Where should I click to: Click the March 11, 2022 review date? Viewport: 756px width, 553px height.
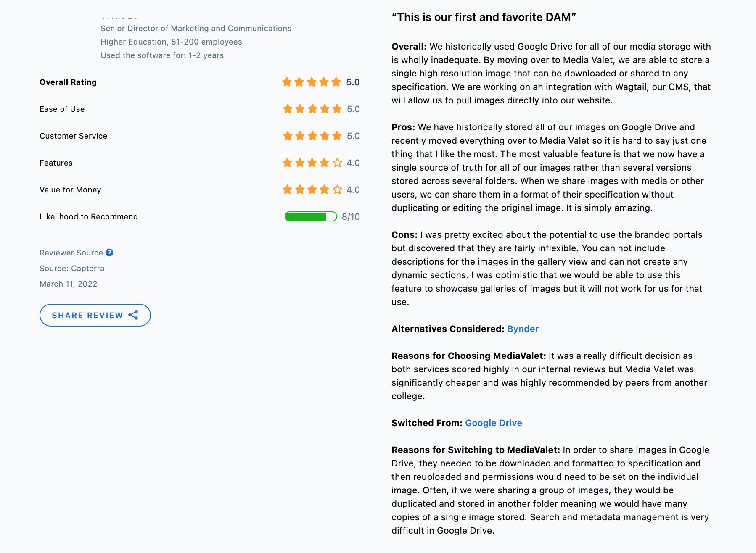69,284
